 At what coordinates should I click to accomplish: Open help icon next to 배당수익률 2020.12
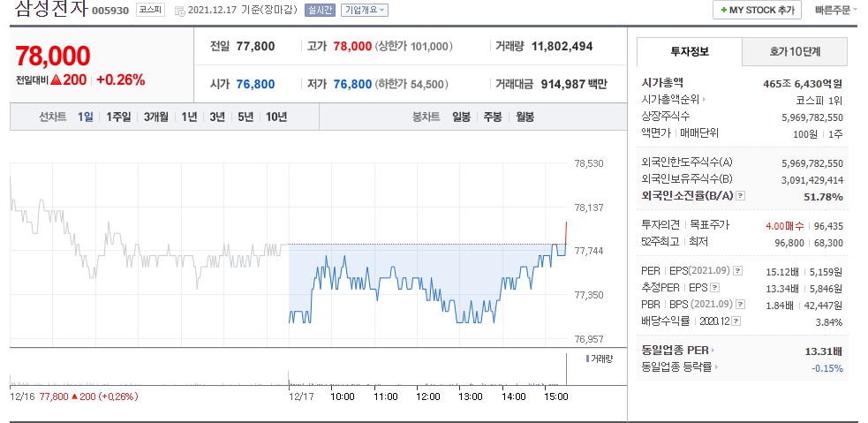point(736,321)
